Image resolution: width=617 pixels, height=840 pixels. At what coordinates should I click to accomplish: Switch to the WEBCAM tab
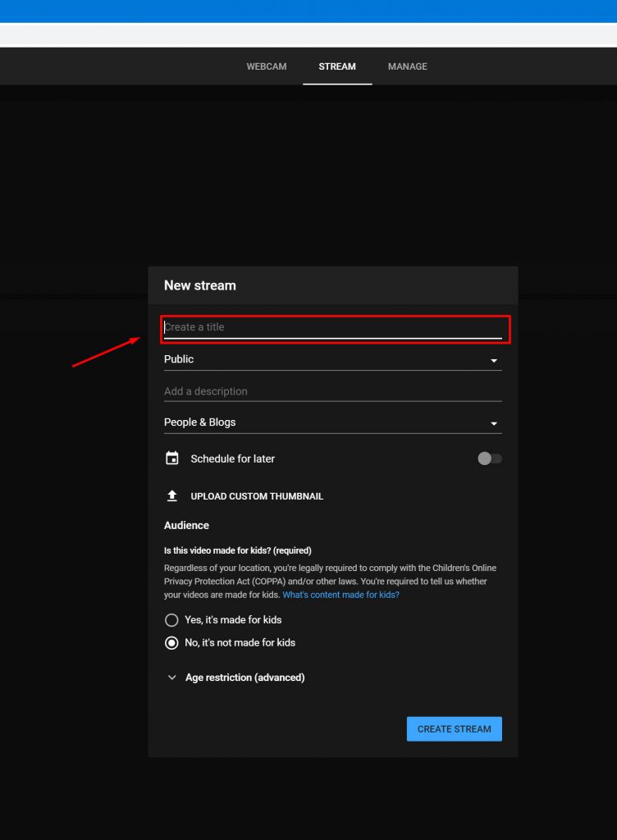coord(266,66)
